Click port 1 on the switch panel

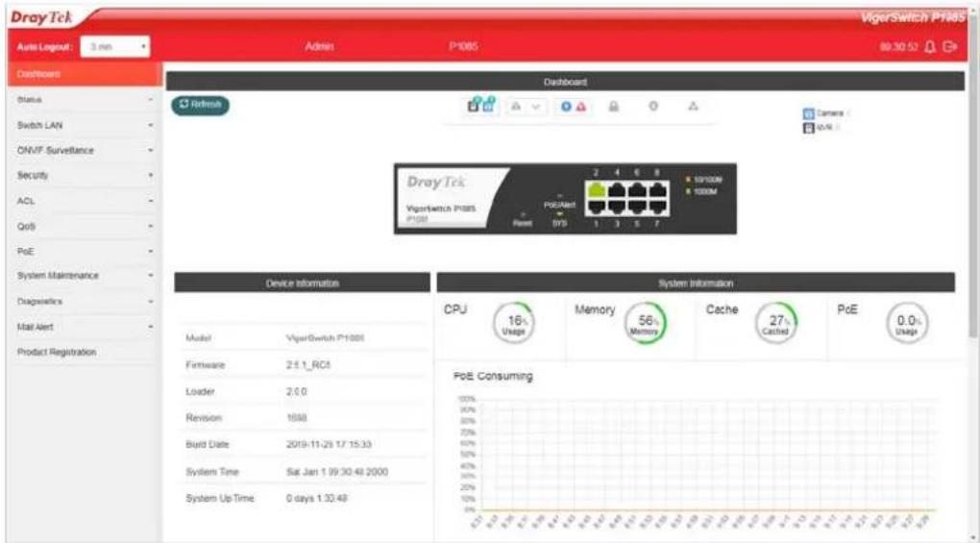tap(597, 207)
